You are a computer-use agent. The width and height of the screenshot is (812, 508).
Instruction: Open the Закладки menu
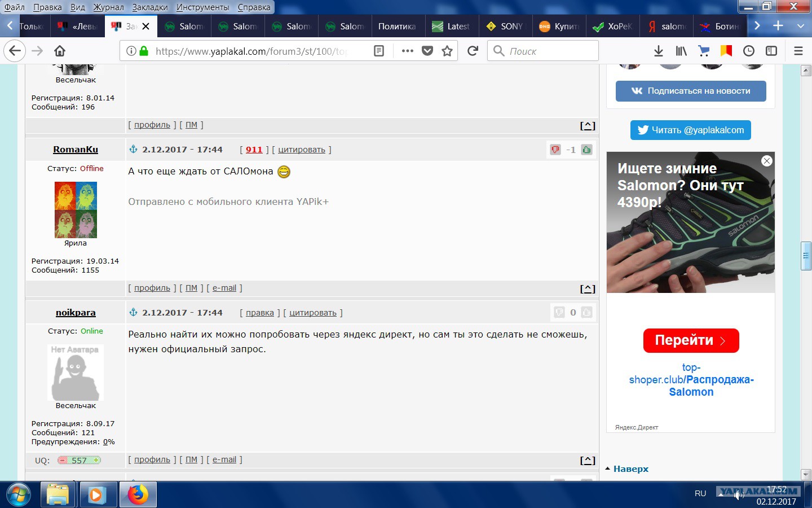pyautogui.click(x=150, y=7)
